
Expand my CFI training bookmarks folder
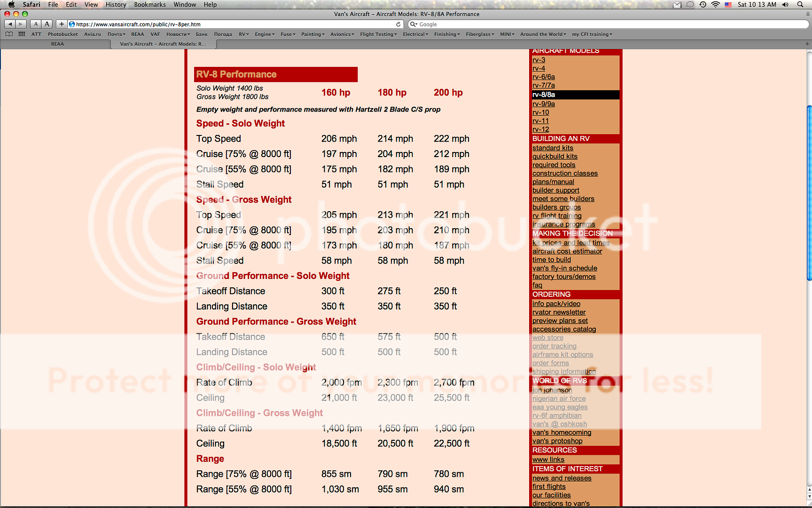click(x=592, y=34)
